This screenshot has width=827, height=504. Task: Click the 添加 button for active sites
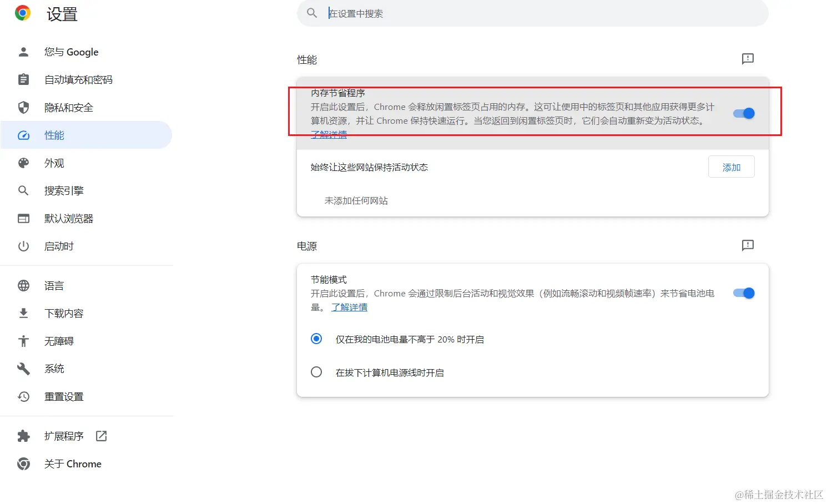[731, 167]
